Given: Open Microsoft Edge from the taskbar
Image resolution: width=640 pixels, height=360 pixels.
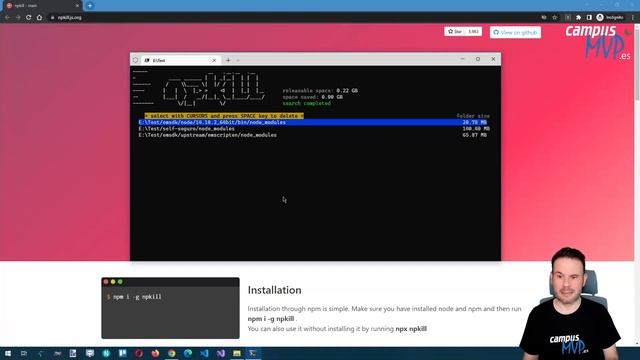Looking at the screenshot, I should pos(188,353).
